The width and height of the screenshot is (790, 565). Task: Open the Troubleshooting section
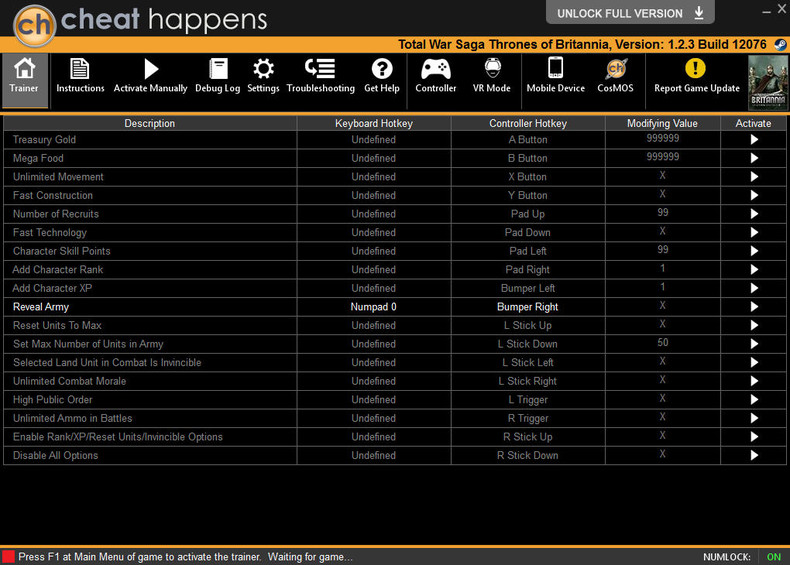pyautogui.click(x=320, y=76)
